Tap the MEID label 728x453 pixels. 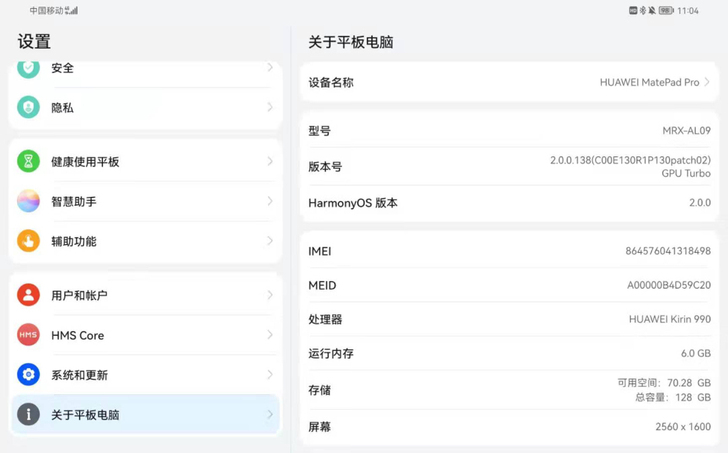pos(322,285)
